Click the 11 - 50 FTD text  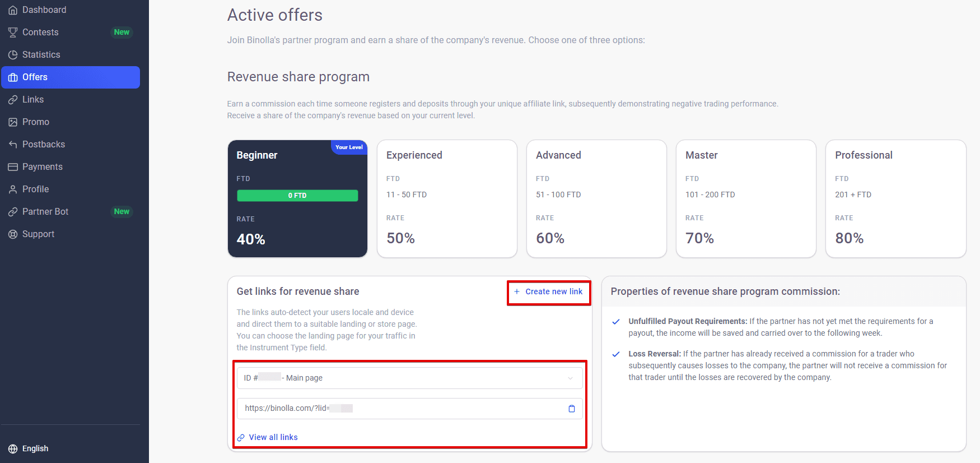(407, 195)
